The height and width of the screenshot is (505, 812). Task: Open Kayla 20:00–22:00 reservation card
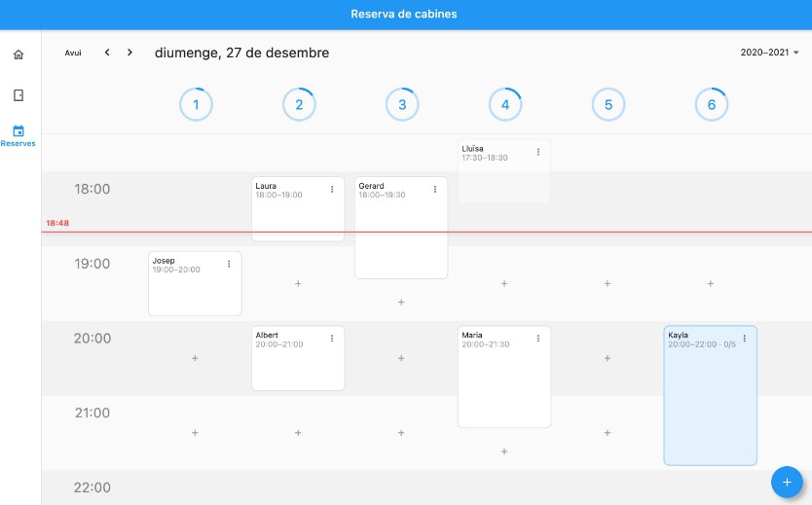coord(710,395)
